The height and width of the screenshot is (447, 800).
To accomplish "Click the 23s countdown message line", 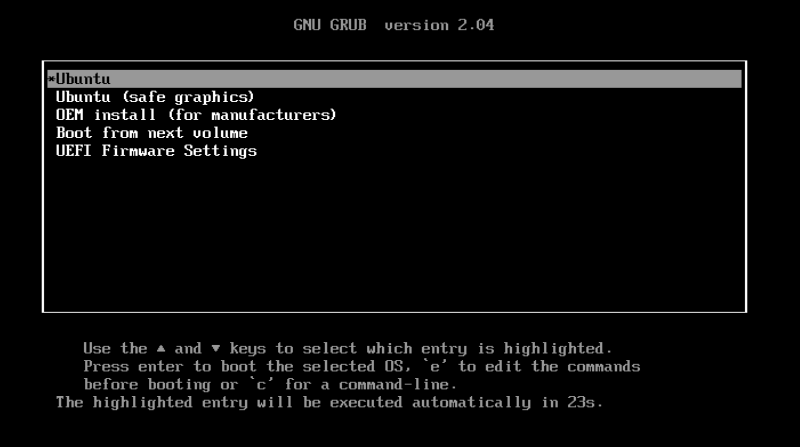I will [x=329, y=403].
